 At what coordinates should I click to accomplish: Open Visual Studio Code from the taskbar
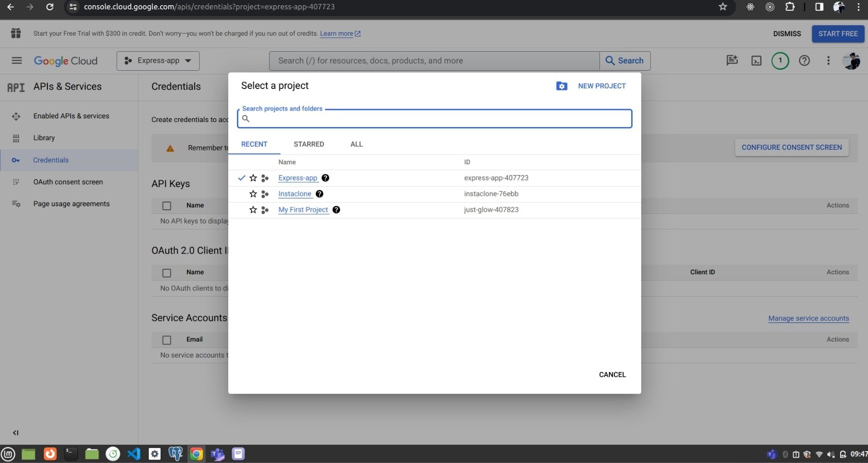[x=134, y=454]
